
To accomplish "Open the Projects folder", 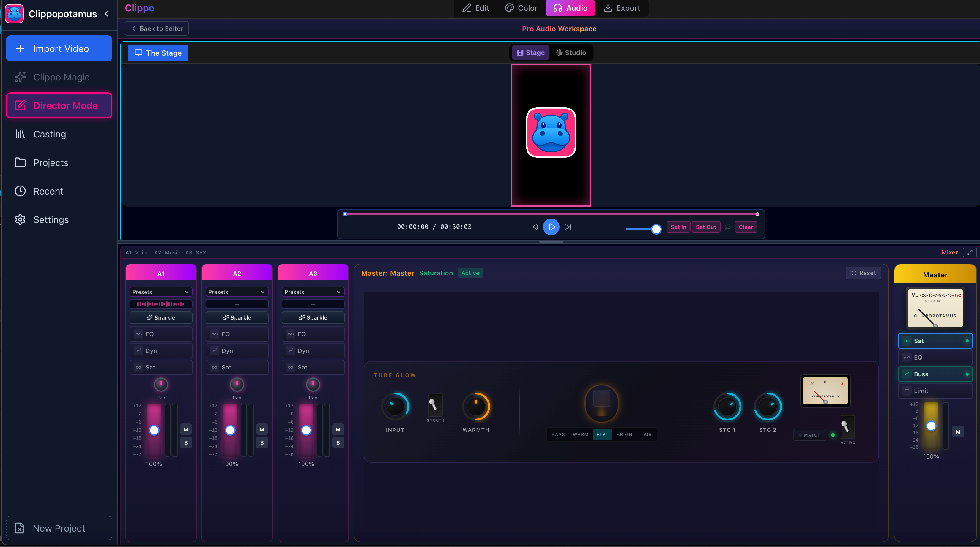I will coord(59,163).
